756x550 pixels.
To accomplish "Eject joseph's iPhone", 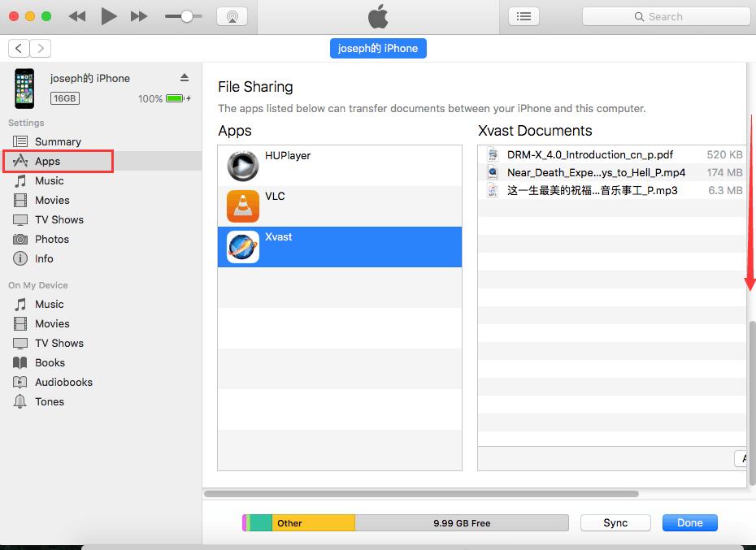I will (185, 78).
